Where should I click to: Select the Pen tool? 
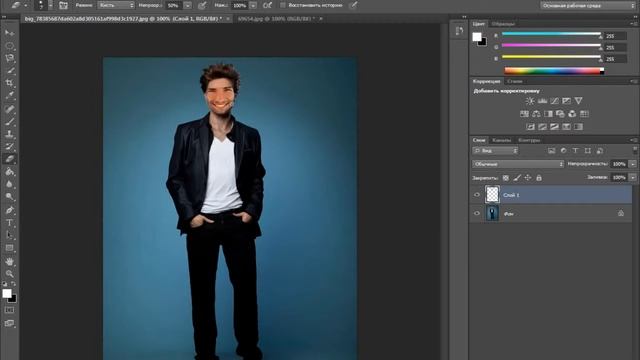click(x=9, y=210)
